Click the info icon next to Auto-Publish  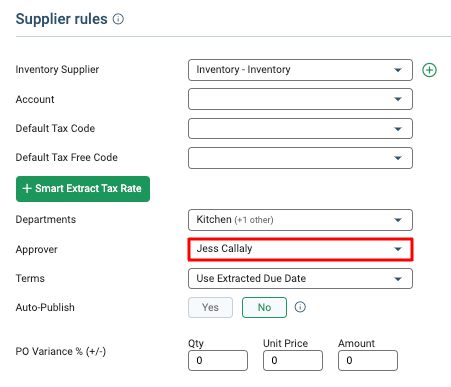(x=300, y=307)
